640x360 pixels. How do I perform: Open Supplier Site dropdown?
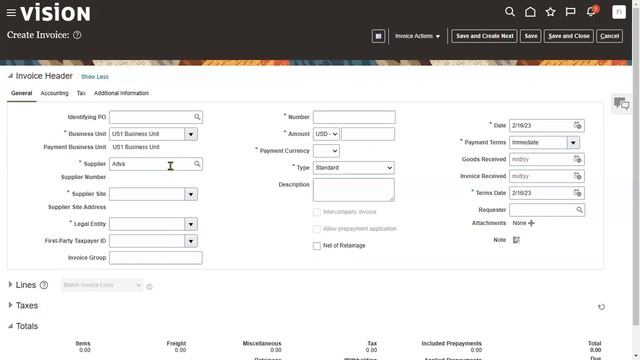(x=191, y=194)
